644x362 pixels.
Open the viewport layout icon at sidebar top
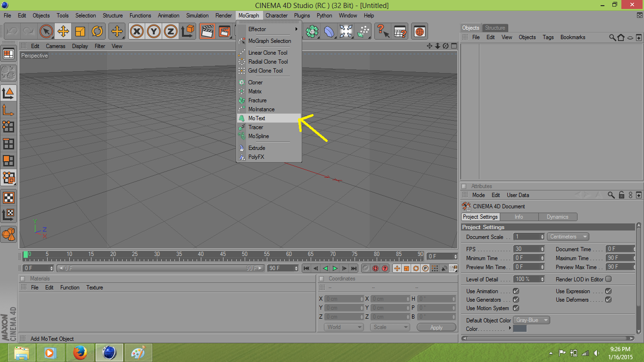tap(8, 54)
